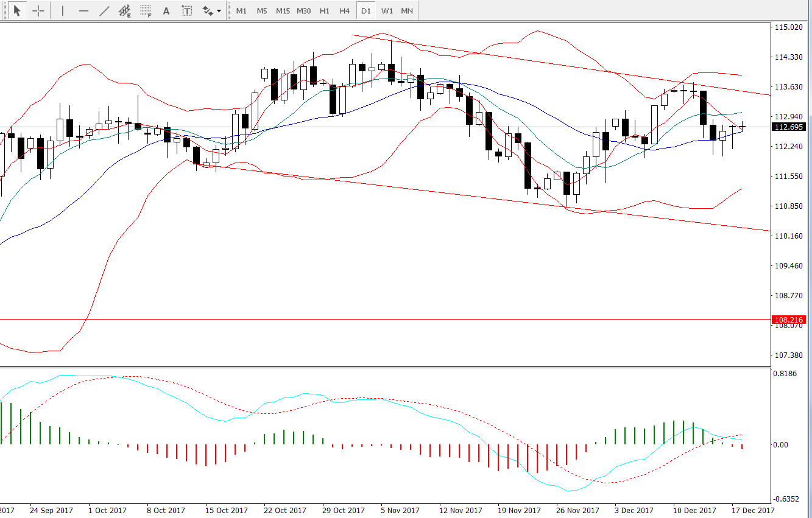The width and height of the screenshot is (812, 518).
Task: Click the 12 Nov 2017 date label
Action: tap(461, 511)
